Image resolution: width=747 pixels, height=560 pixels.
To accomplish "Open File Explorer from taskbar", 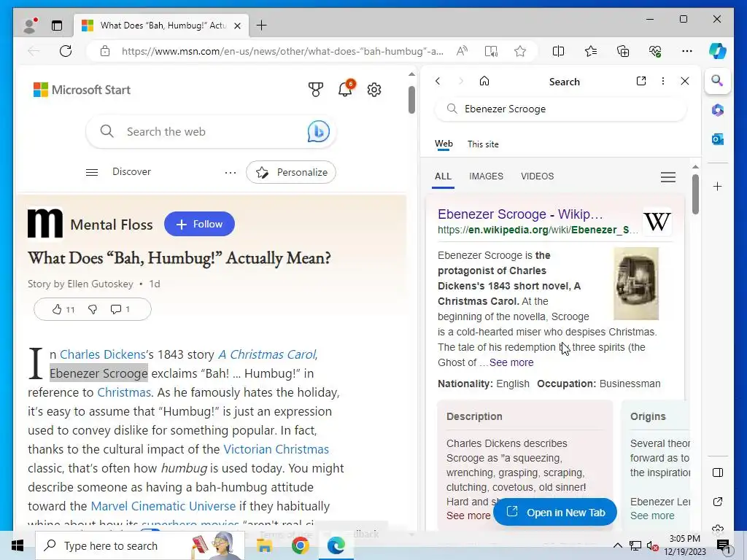I will pyautogui.click(x=264, y=545).
